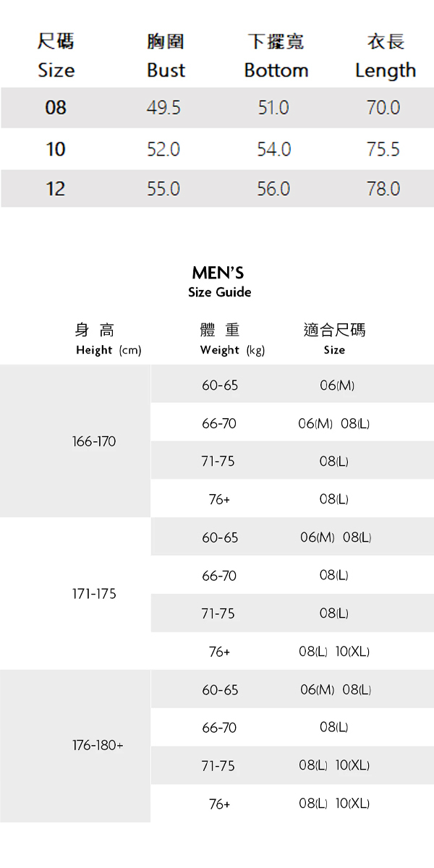This screenshot has width=434, height=868.
Task: Select the 171-175 height range cell
Action: click(x=94, y=594)
